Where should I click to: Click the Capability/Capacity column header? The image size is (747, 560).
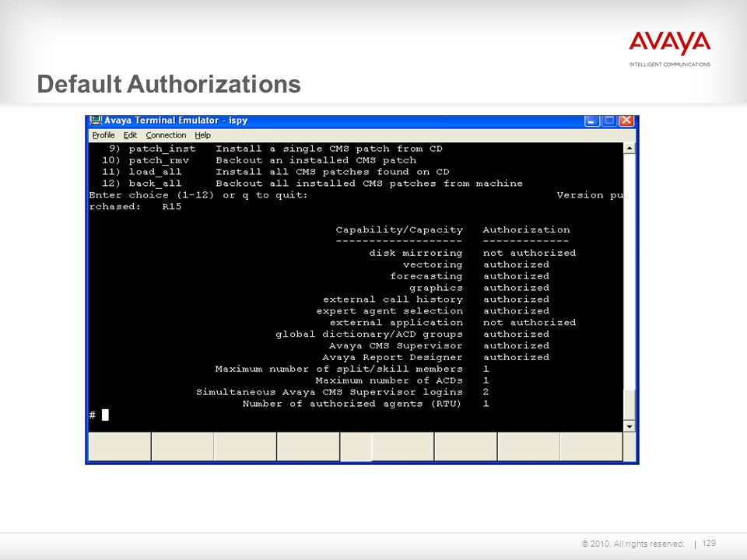click(399, 230)
